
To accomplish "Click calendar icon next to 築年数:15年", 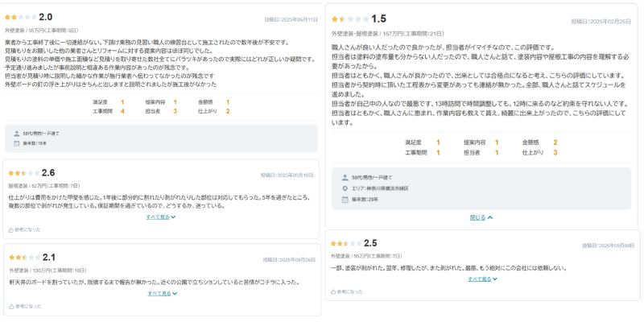I will coord(16,144).
